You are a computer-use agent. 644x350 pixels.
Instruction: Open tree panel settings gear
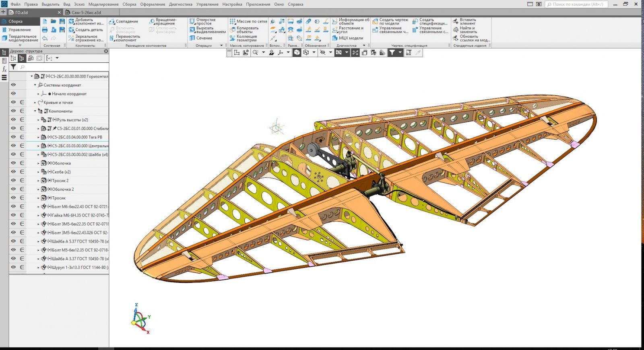(106, 51)
